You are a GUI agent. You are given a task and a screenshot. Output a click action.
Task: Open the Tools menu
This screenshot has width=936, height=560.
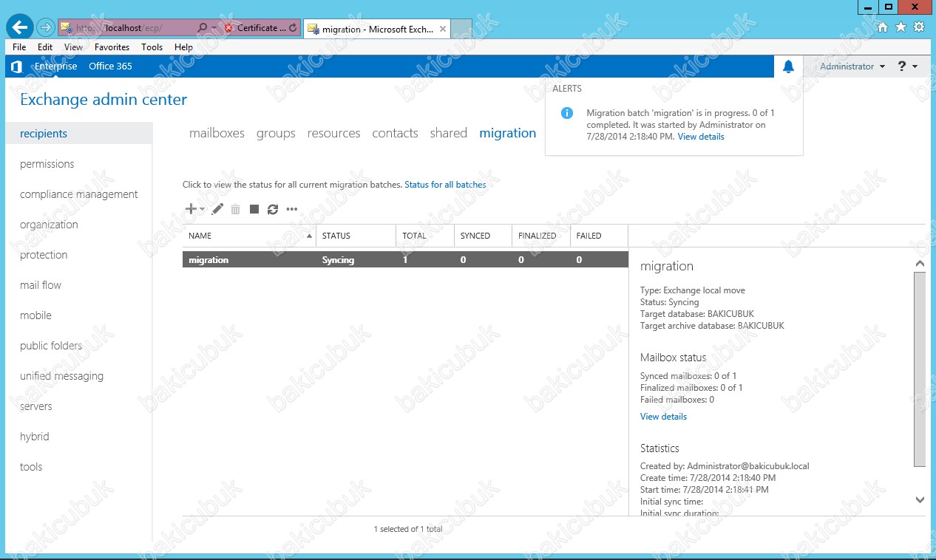click(152, 47)
